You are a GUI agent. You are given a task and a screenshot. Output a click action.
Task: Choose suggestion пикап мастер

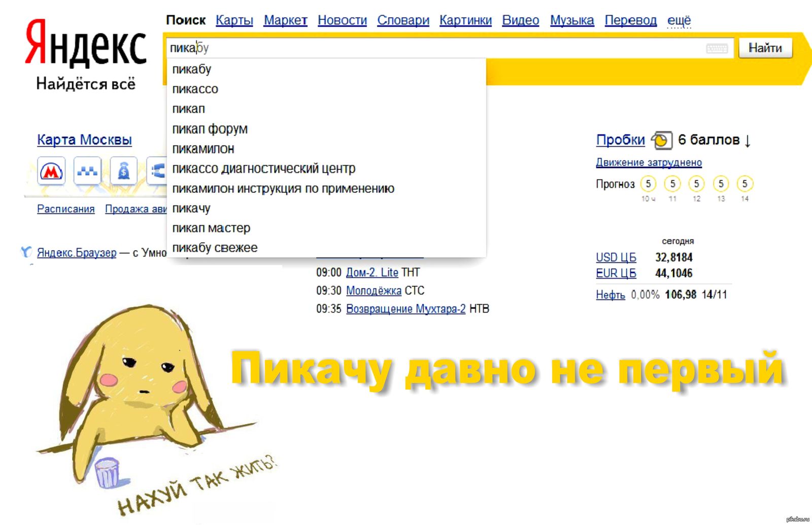[326, 228]
